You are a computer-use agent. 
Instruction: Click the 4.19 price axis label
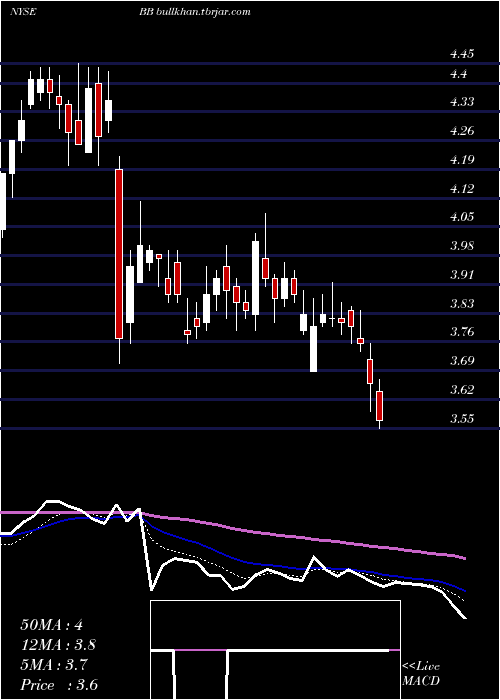[x=462, y=160]
